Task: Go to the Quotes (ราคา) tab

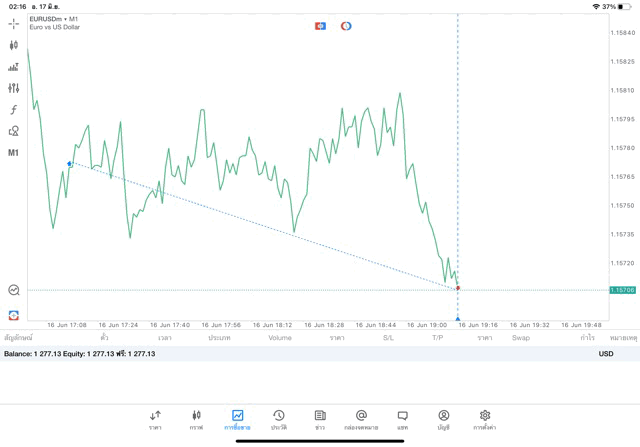Action: (155, 419)
